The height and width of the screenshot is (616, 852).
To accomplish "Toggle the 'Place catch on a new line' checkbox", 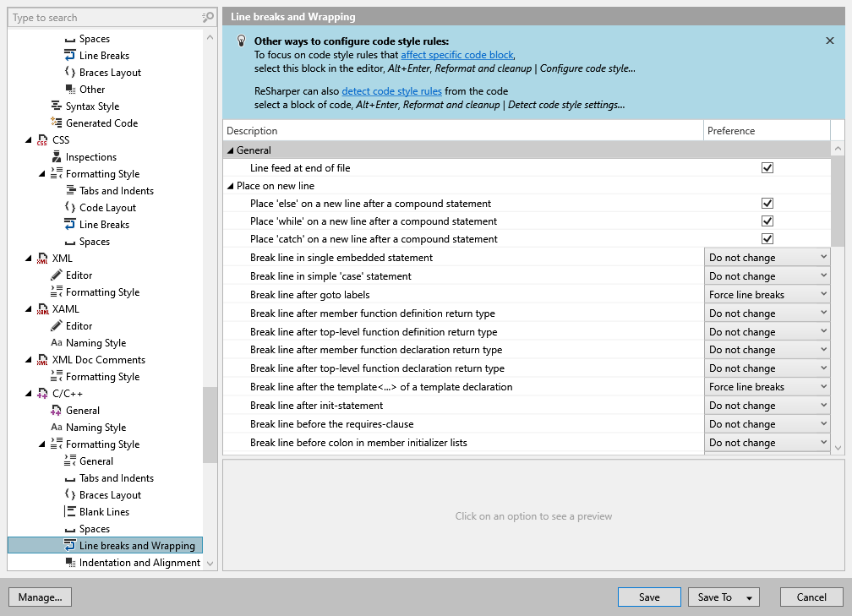I will click(767, 238).
